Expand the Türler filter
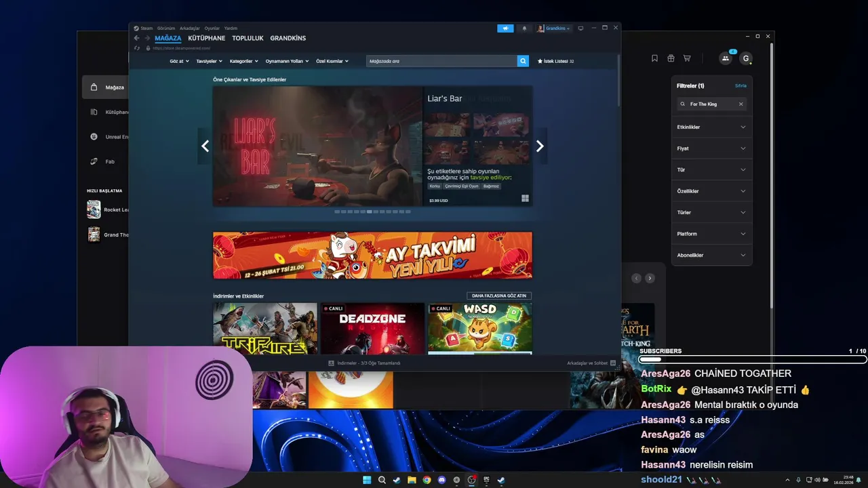 tap(711, 212)
